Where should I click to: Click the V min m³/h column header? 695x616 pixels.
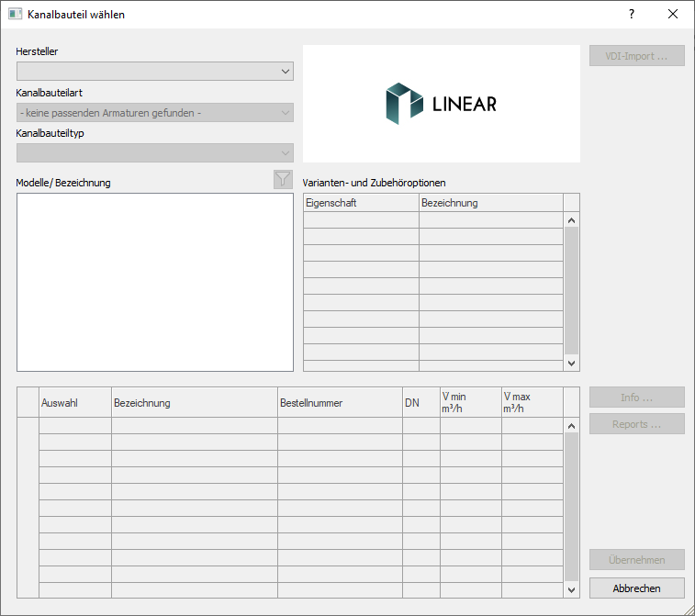[x=471, y=403]
